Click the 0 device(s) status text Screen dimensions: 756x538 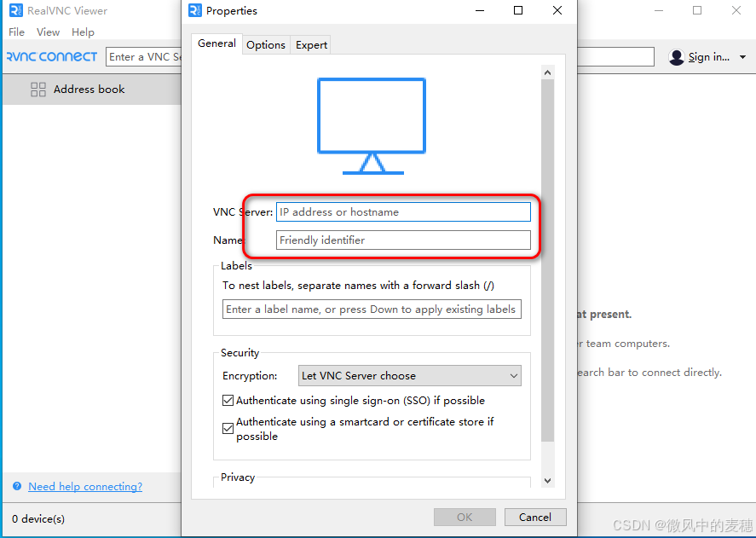(x=38, y=518)
